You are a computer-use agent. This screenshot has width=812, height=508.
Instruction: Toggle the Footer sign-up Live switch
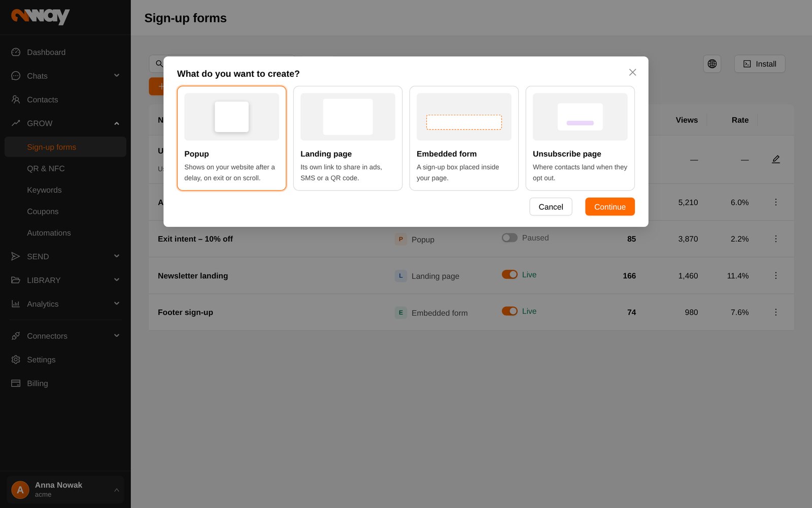(510, 311)
